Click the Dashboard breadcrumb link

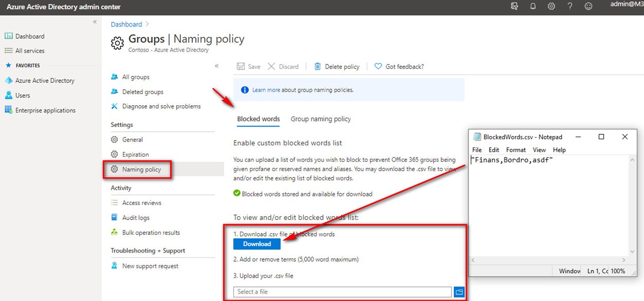tap(127, 24)
